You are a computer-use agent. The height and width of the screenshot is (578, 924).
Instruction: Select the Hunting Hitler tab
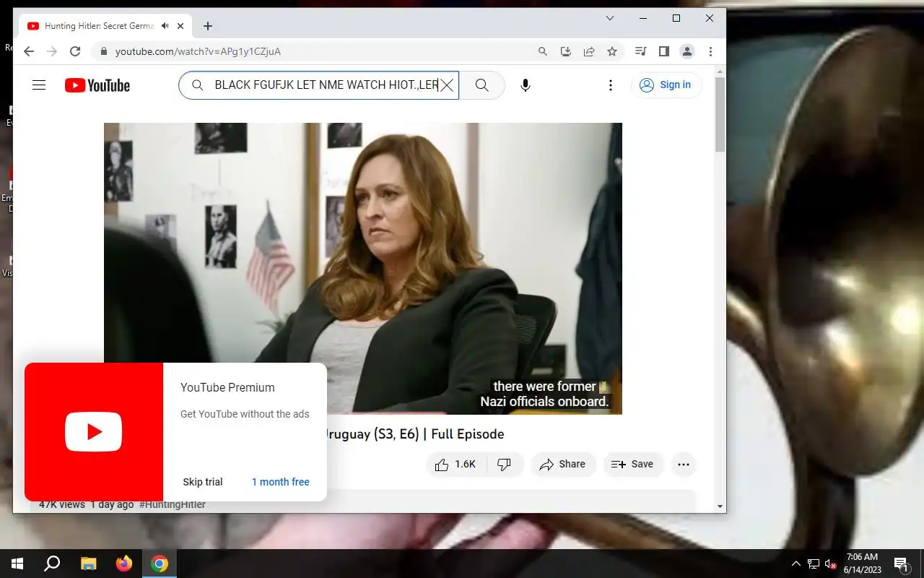click(x=99, y=26)
